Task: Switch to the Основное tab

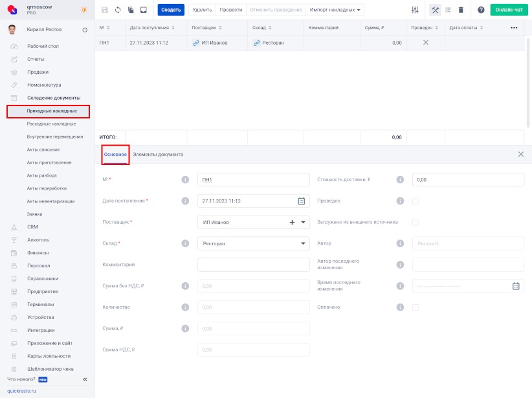Action: pos(115,155)
